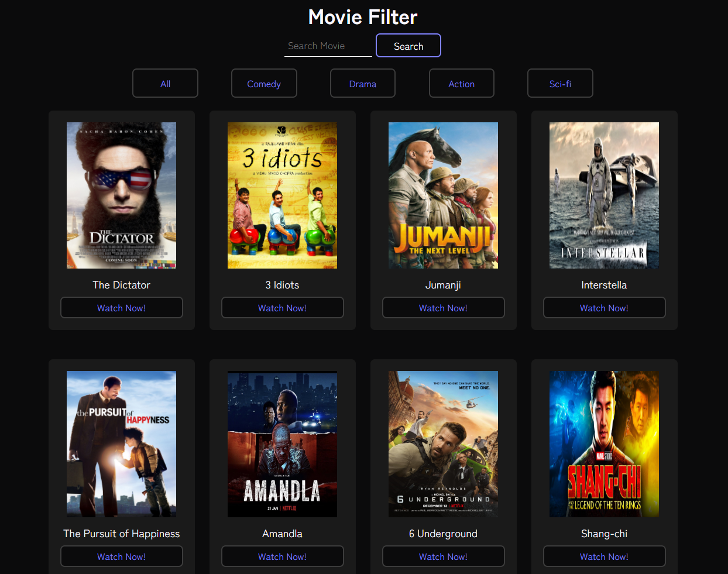Image resolution: width=728 pixels, height=574 pixels.
Task: Click the Shang-Chi poster thumbnail
Action: pyautogui.click(x=604, y=444)
